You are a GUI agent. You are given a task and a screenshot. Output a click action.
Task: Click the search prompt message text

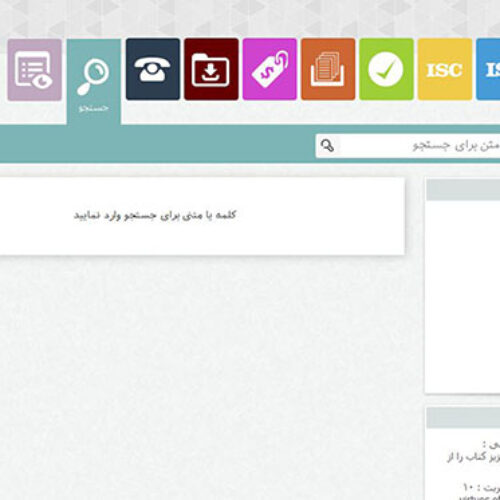[155, 215]
